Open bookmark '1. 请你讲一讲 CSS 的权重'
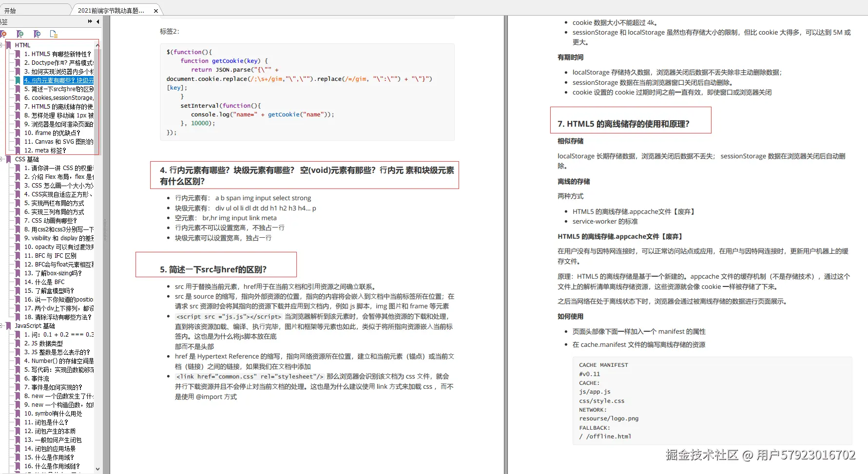This screenshot has width=868, height=474. (x=58, y=168)
